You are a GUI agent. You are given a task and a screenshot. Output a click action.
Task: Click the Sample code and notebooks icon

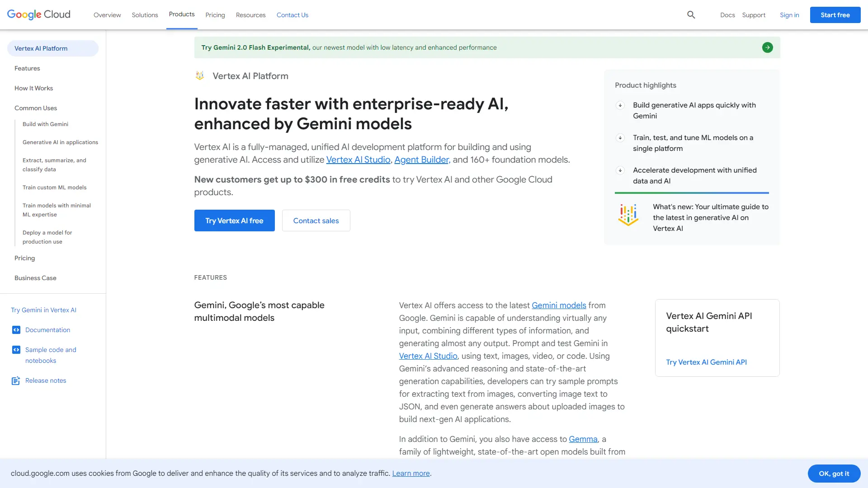click(x=16, y=349)
